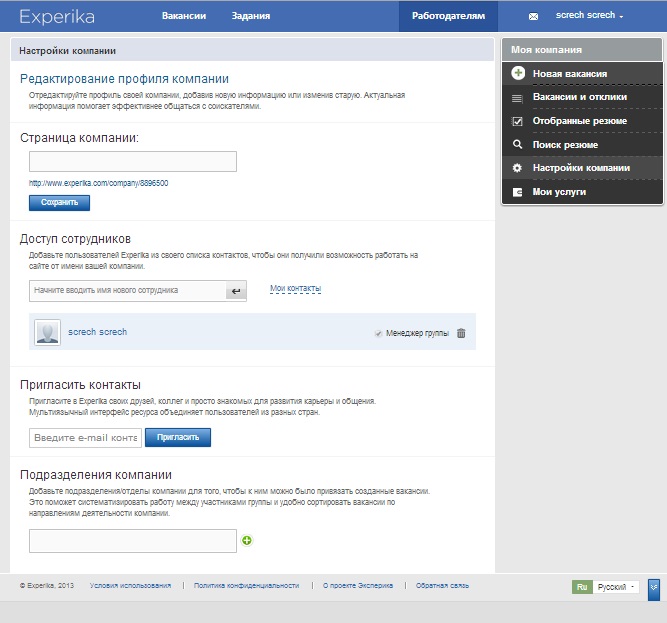Click the magnifier icon beside Поиск резюме
The width and height of the screenshot is (667, 623).
pos(517,145)
